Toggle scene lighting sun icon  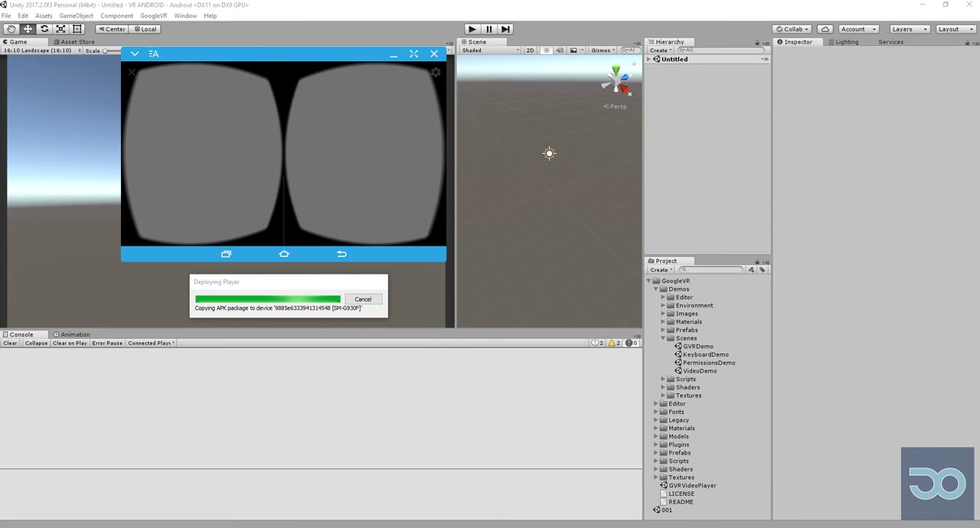click(x=547, y=51)
